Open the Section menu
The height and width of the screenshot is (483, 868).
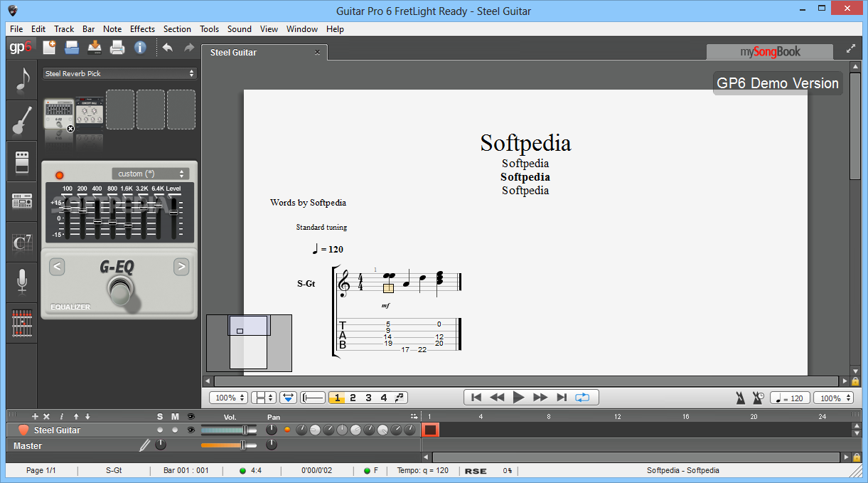[x=177, y=29]
